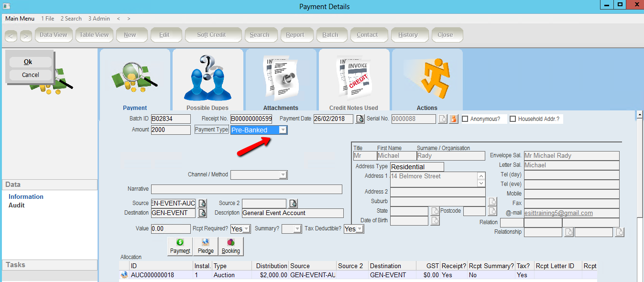Open the Rcpt Required dropdown

pyautogui.click(x=246, y=229)
